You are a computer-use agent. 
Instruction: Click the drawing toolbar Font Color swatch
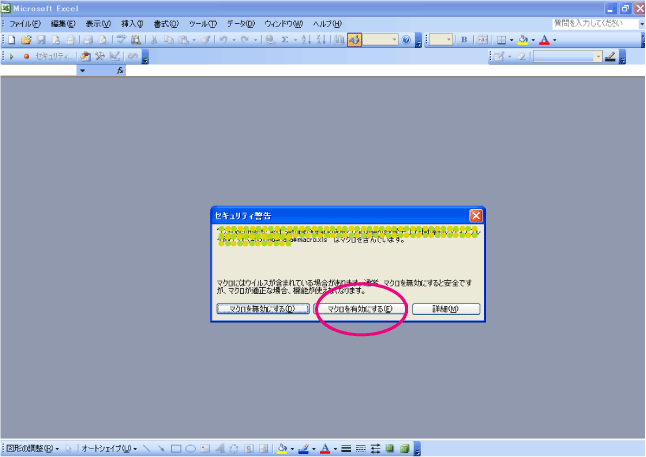point(325,449)
